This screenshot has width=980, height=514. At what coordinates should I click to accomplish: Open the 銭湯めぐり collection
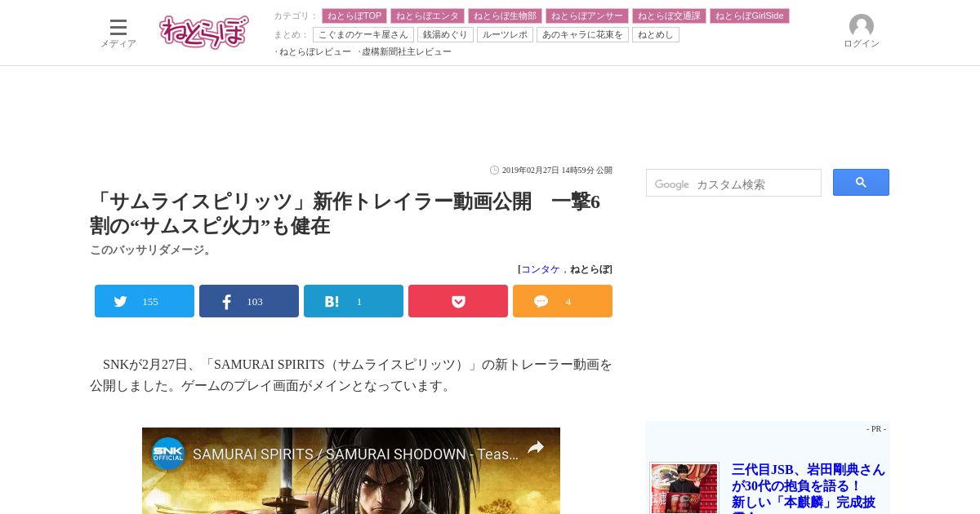[445, 34]
